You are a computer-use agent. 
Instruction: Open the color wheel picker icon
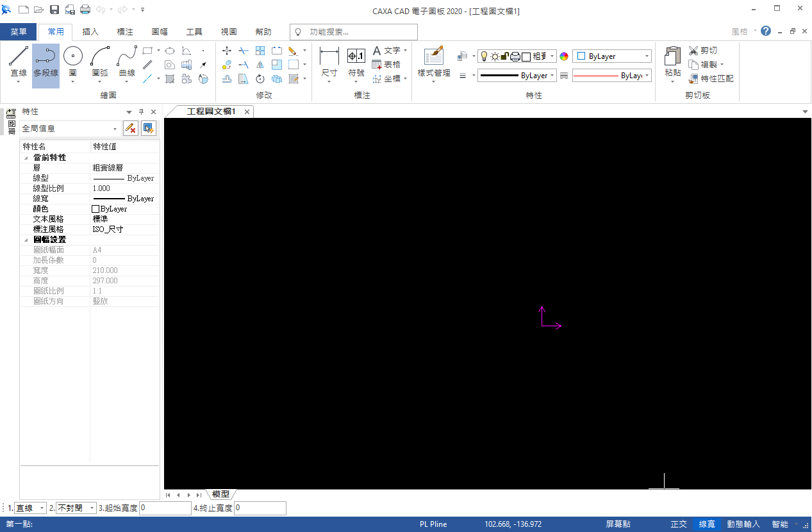(x=564, y=56)
